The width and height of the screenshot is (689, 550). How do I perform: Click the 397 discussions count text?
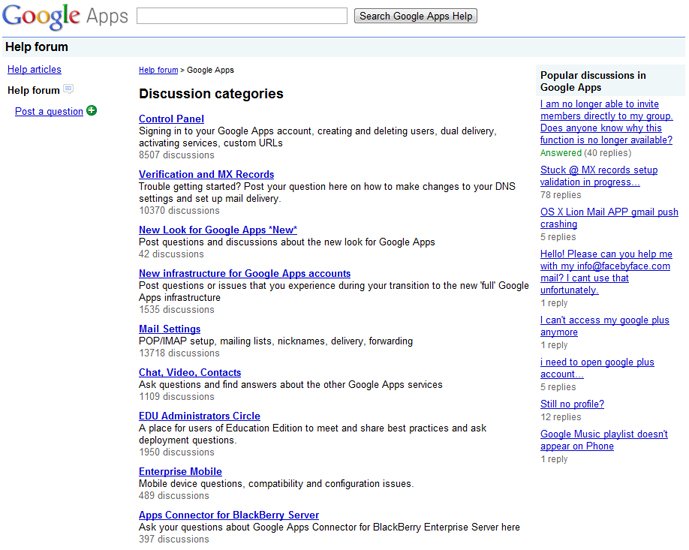point(174,539)
